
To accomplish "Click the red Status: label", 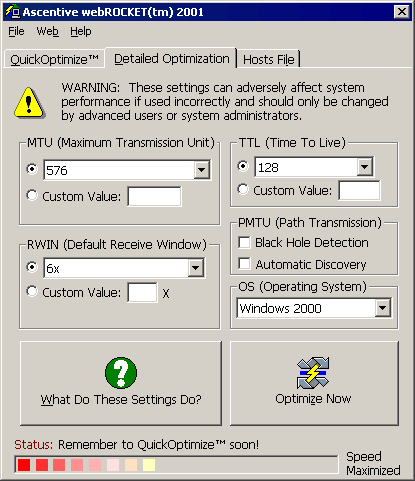I will coord(33,445).
